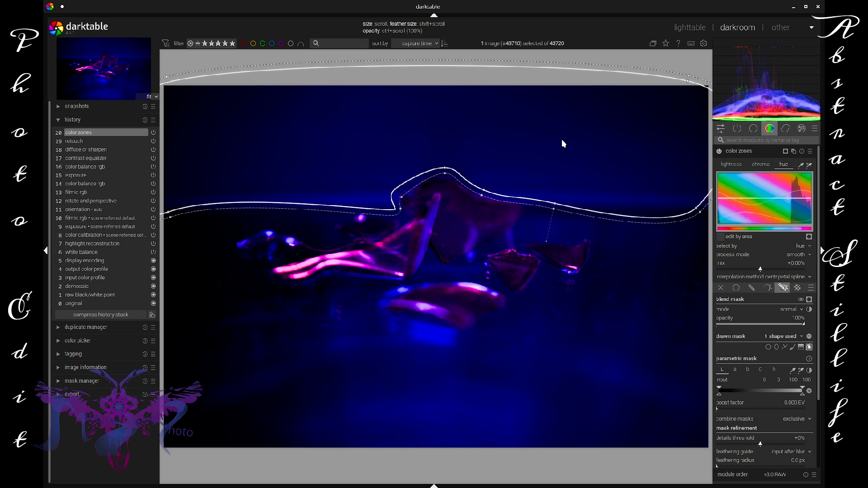The image size is (868, 488).
Task: Select the original history item
Action: [x=74, y=304]
